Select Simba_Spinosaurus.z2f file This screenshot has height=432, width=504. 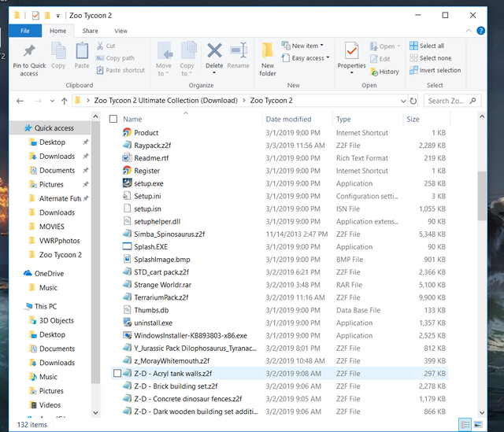(x=169, y=234)
